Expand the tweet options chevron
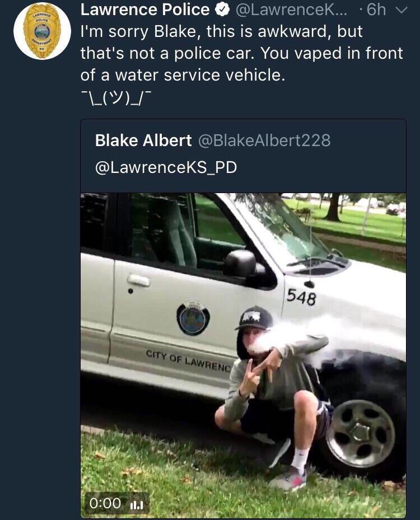Viewport: 420px width, 520px height. click(402, 11)
